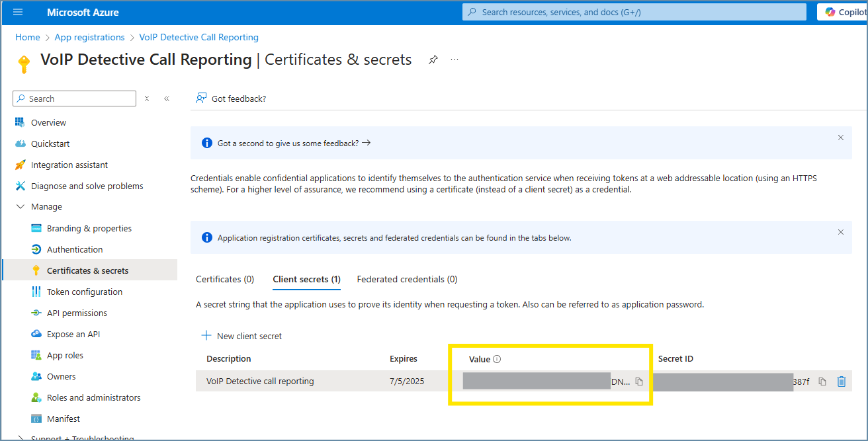The width and height of the screenshot is (868, 441).
Task: Switch to Client secrets (1) tab
Action: coord(307,279)
